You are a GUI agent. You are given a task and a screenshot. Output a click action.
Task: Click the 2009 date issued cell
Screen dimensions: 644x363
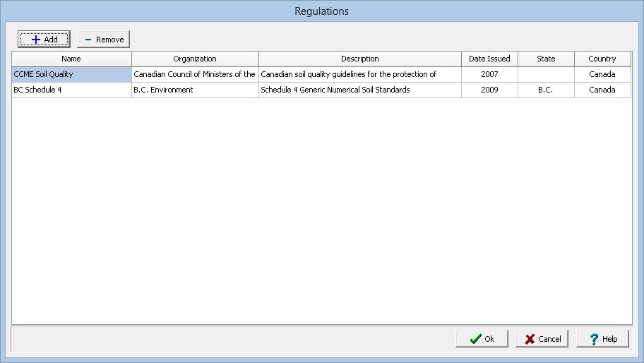click(489, 90)
